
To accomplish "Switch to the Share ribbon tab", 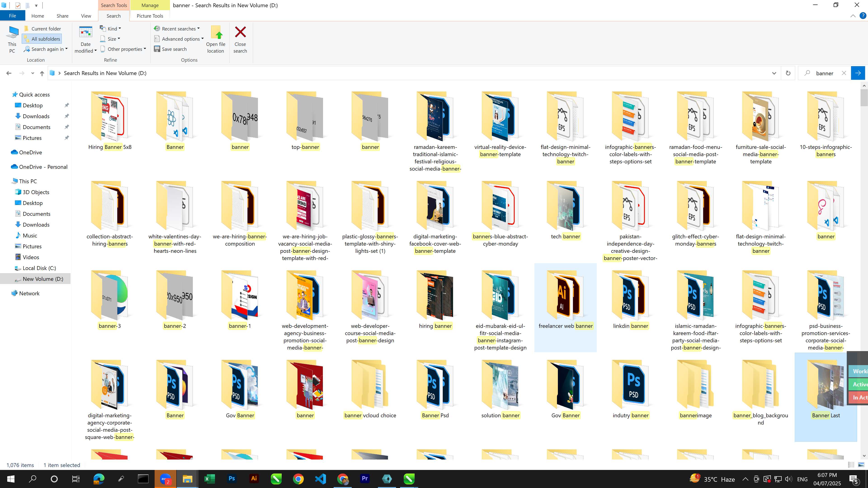I will [x=62, y=16].
